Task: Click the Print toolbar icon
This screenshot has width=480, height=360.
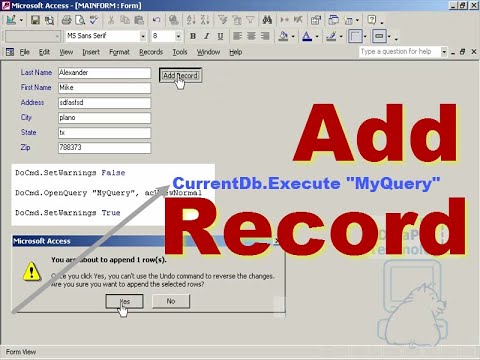Action: pos(66,20)
